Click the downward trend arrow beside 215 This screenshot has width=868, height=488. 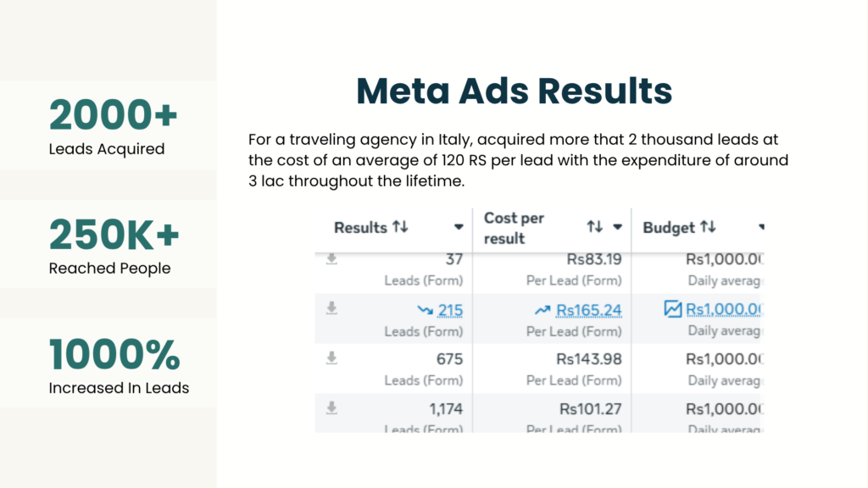[x=426, y=310]
